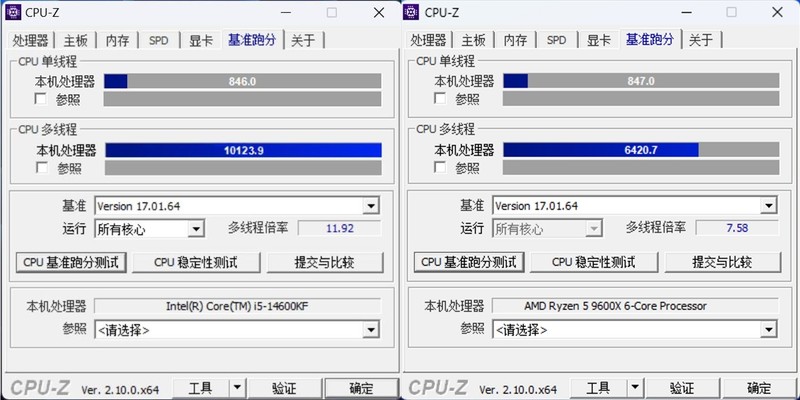
Task: Minimize the left CPU-Z window
Action: pos(285,13)
